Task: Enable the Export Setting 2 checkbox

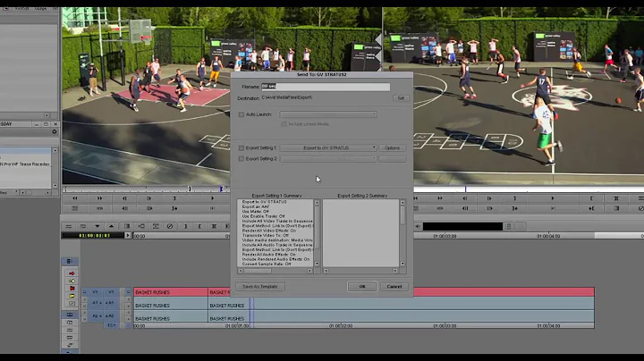Action: point(241,159)
